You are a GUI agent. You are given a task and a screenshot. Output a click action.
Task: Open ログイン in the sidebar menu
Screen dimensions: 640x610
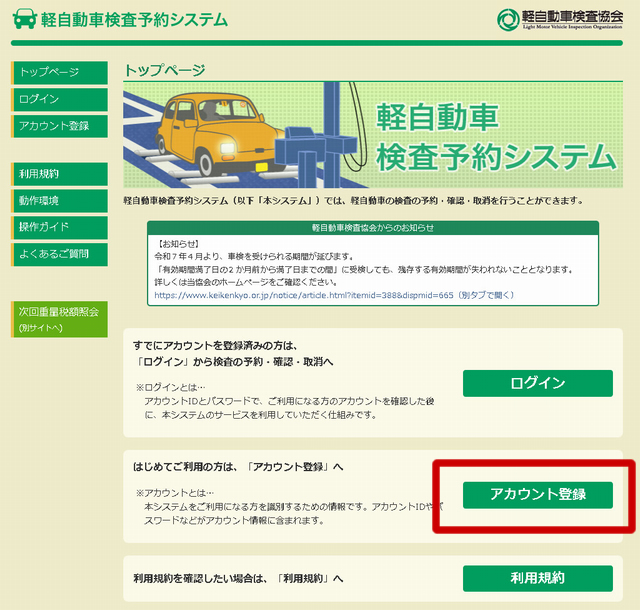60,99
